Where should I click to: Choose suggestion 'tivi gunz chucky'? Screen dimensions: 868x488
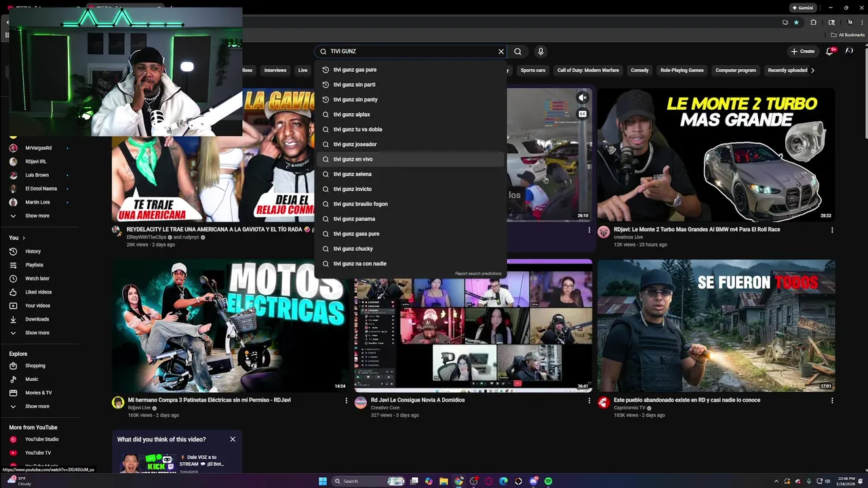(x=411, y=249)
